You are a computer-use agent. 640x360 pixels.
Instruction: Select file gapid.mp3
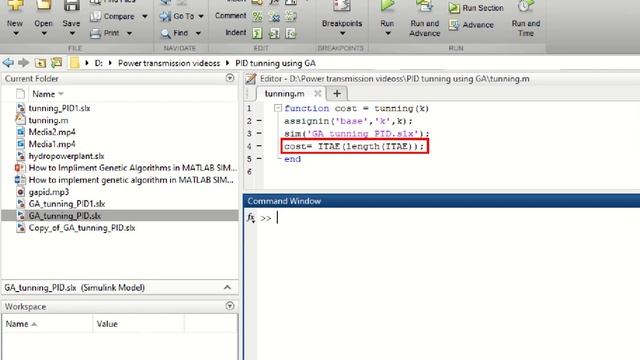(49, 191)
